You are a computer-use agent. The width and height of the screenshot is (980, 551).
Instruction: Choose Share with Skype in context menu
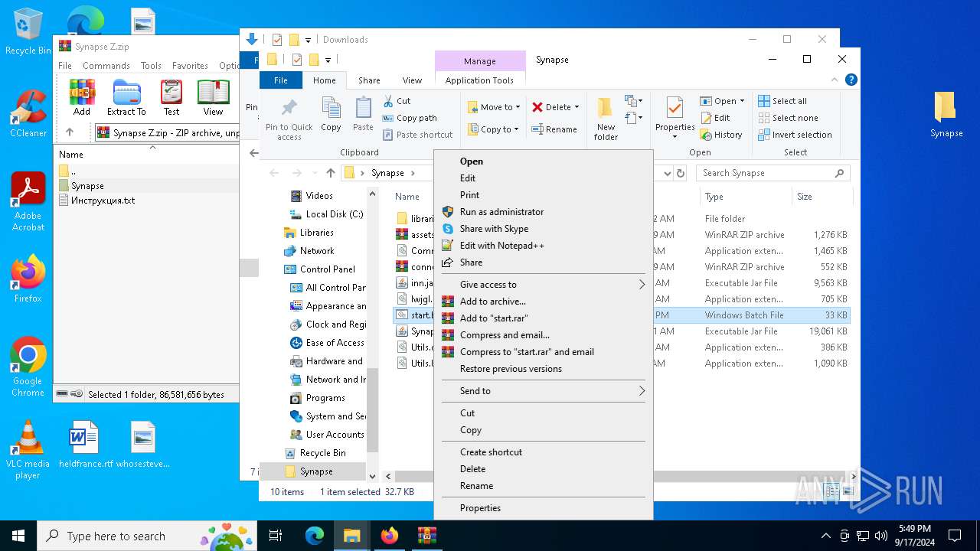coord(543,229)
